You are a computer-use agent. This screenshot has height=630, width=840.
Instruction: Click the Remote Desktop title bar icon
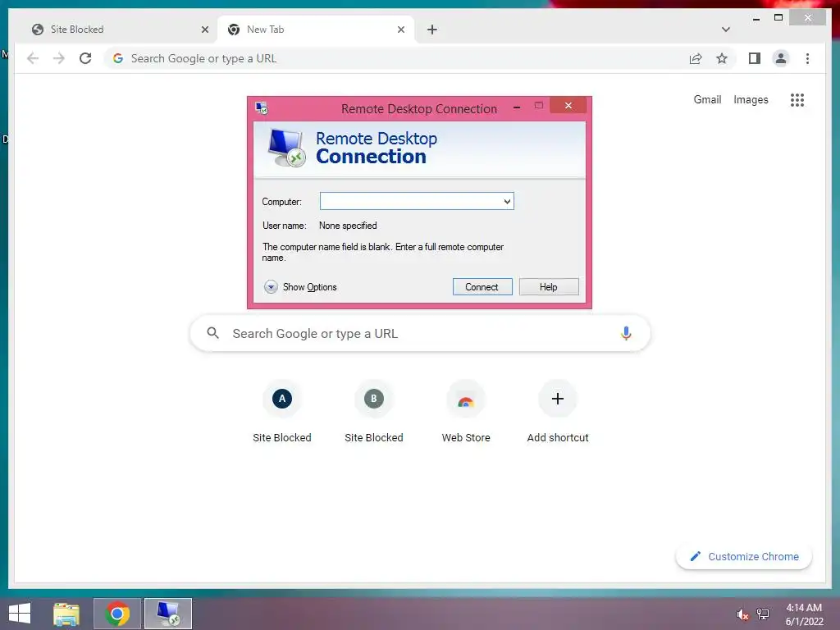coord(262,108)
